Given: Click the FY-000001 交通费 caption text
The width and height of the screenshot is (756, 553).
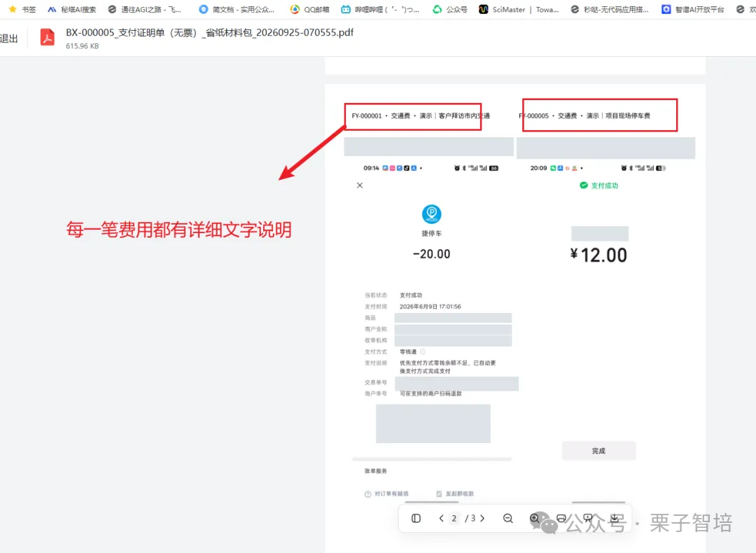Looking at the screenshot, I should [421, 115].
